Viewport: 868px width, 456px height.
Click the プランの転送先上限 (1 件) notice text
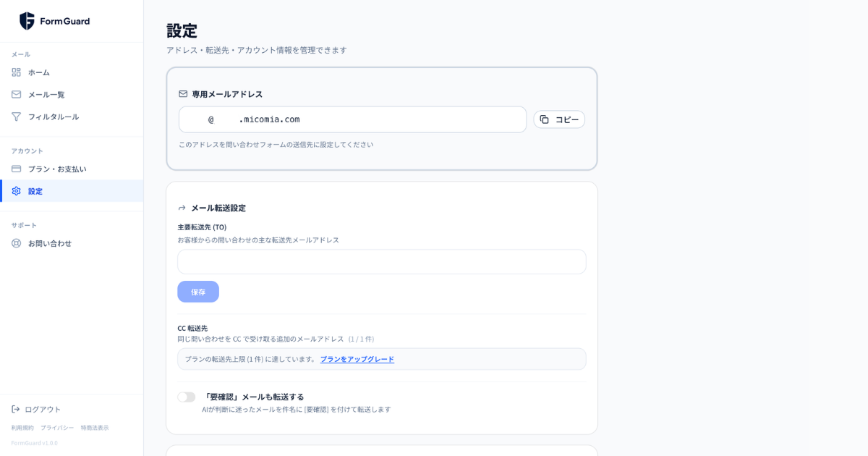pos(250,359)
